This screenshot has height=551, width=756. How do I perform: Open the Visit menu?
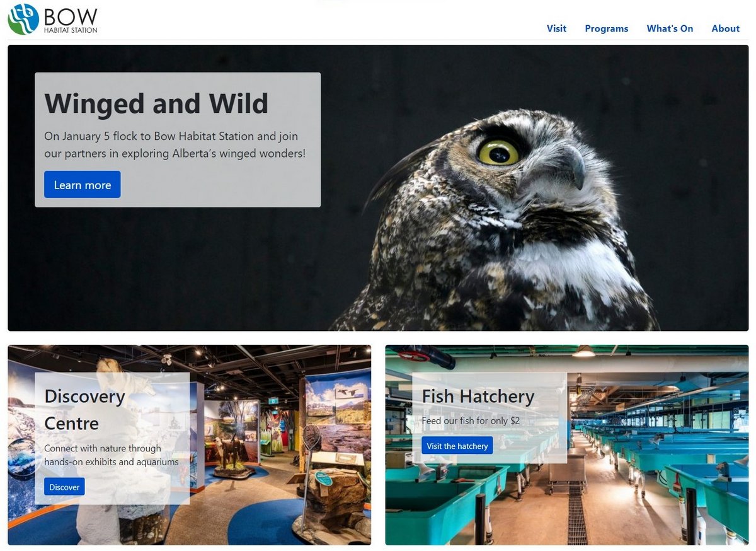pyautogui.click(x=556, y=28)
